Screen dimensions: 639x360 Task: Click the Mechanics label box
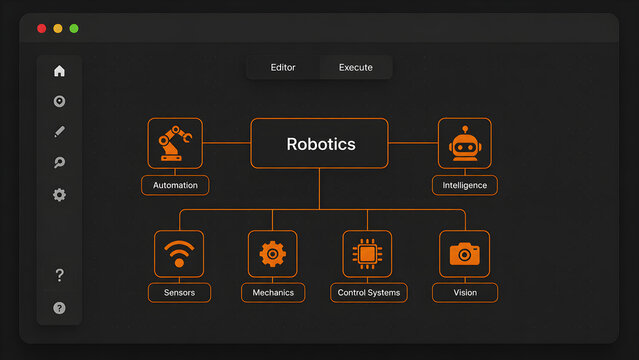[x=273, y=292]
